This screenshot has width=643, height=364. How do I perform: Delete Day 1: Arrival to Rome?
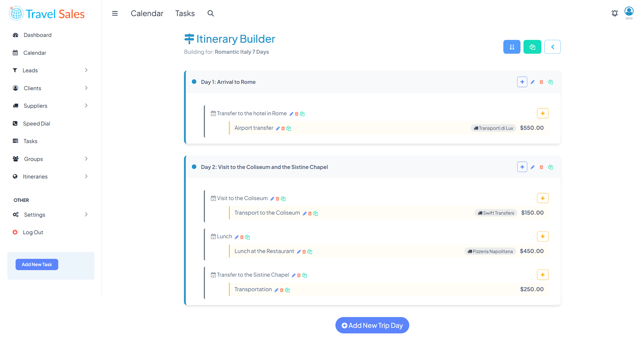tap(541, 82)
